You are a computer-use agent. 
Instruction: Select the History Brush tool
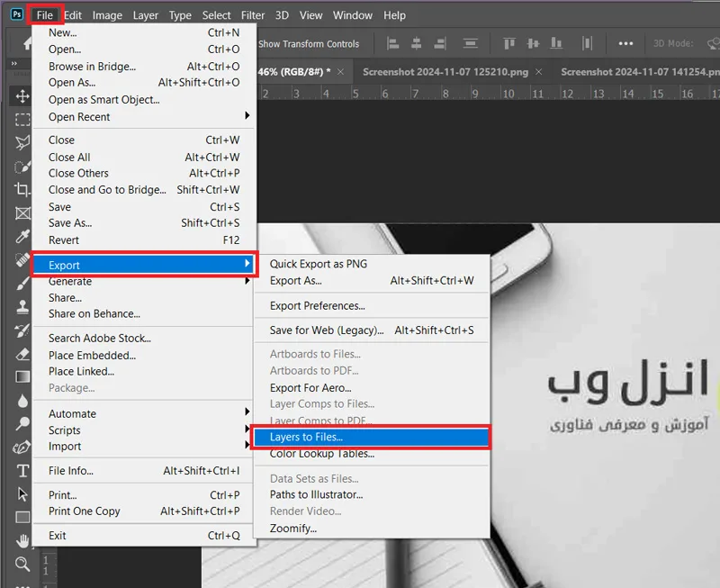[x=22, y=330]
